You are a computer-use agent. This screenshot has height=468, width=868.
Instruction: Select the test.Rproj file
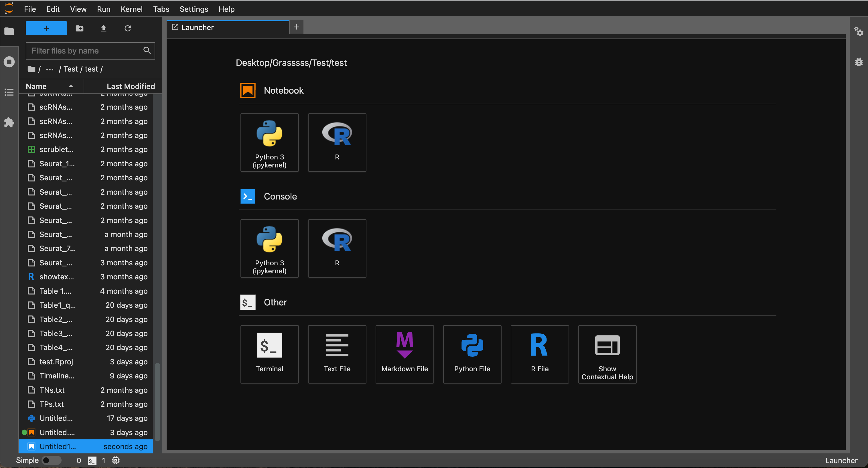(86, 362)
